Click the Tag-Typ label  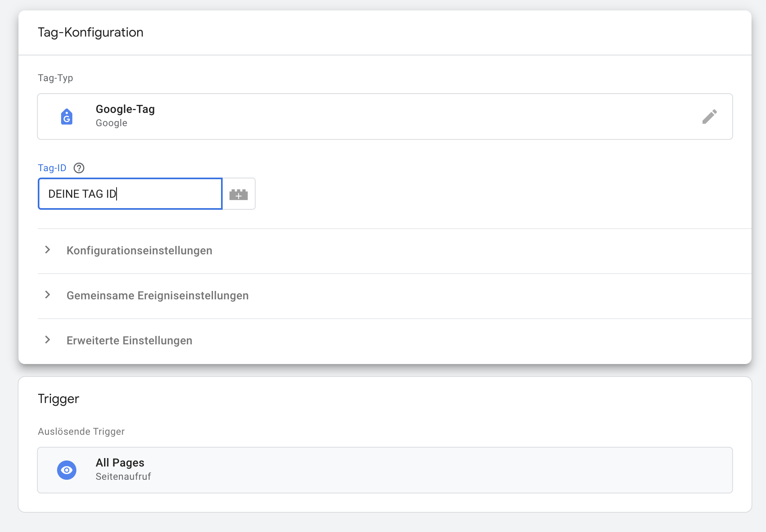tap(55, 78)
